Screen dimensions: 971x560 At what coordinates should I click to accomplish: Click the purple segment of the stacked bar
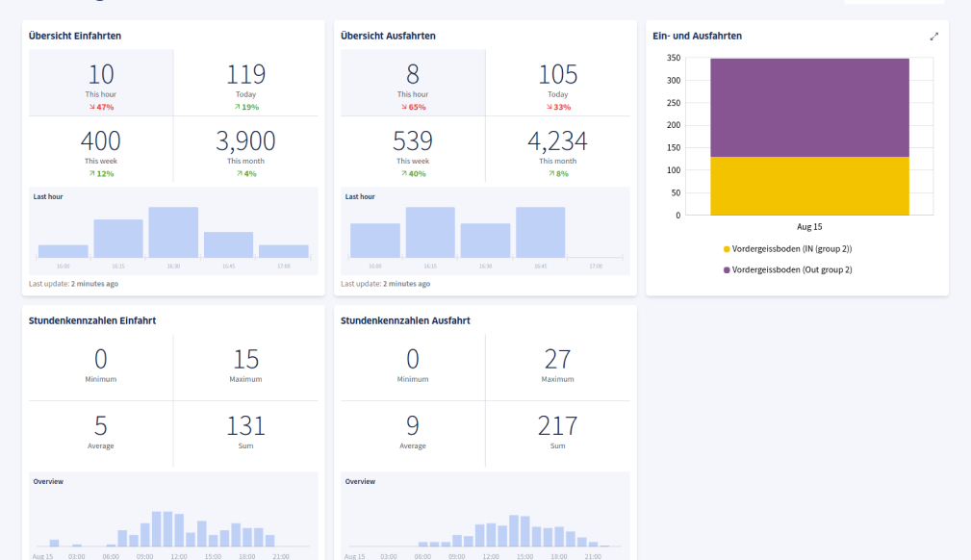[x=809, y=107]
